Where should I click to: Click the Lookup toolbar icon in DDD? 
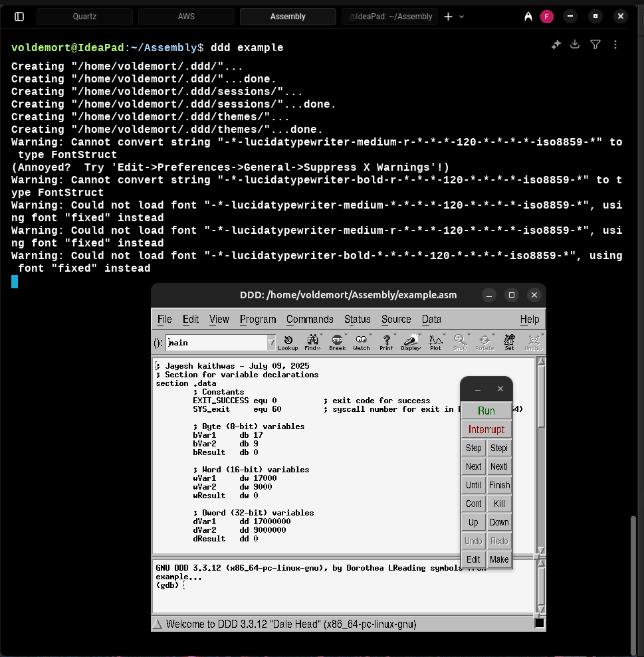pyautogui.click(x=288, y=342)
